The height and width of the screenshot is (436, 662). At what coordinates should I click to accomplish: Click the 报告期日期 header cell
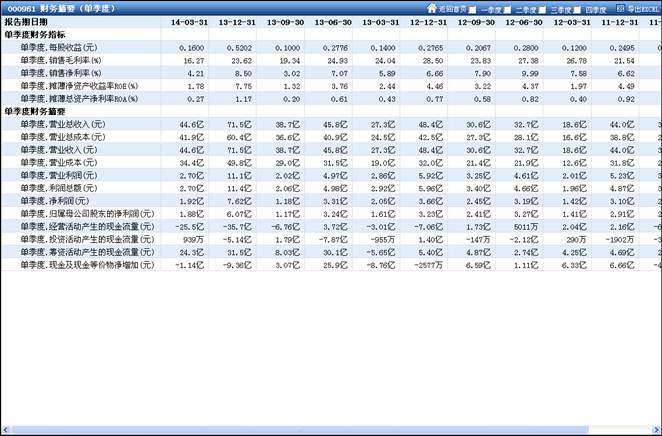click(25, 20)
